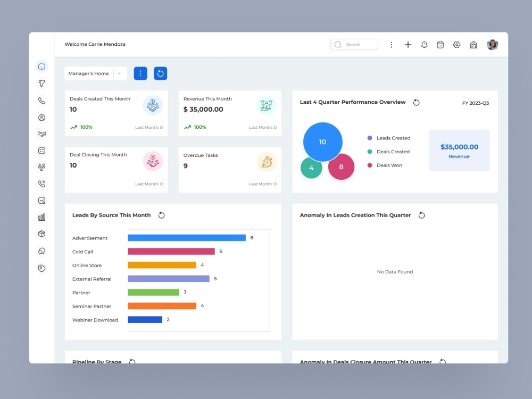Toggle the Leads Created legend item
The height and width of the screenshot is (399, 532).
(x=389, y=138)
